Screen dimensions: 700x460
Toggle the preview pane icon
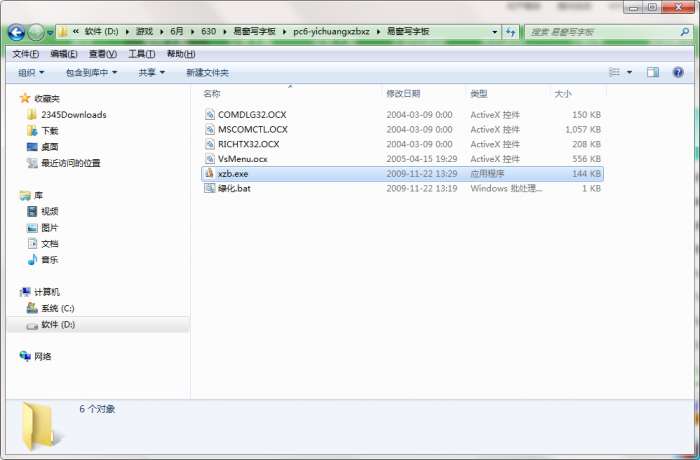click(653, 72)
